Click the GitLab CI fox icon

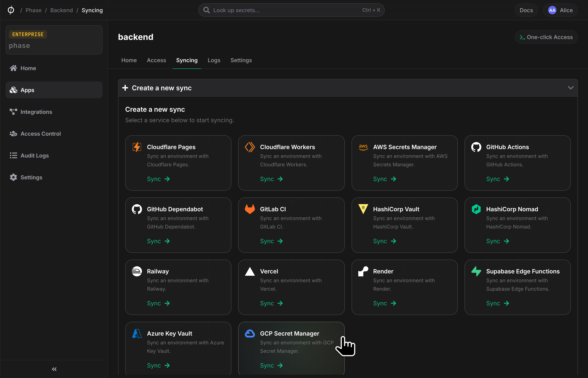(x=250, y=209)
